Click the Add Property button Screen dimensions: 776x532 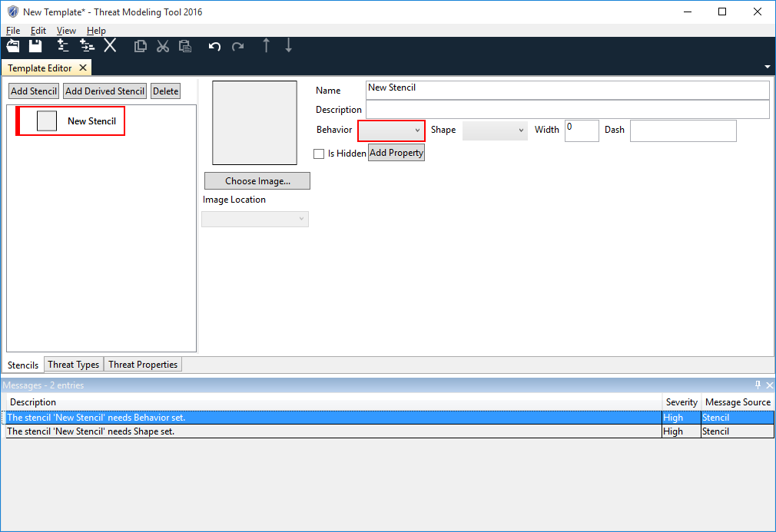(396, 153)
